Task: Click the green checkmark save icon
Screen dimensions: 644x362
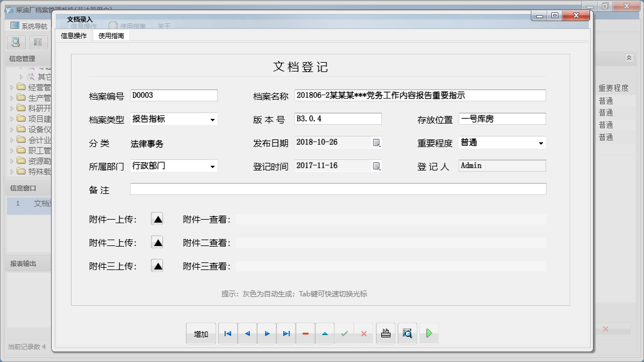Action: click(344, 333)
